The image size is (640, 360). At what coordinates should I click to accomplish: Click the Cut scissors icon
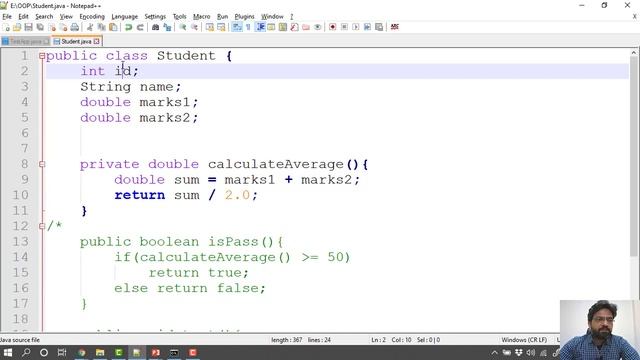click(x=90, y=27)
